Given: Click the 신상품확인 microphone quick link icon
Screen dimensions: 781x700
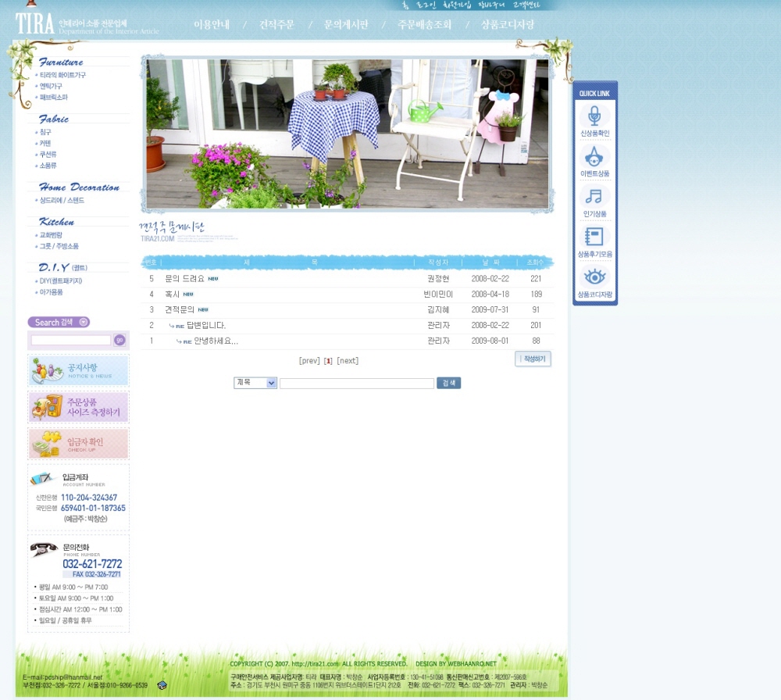Looking at the screenshot, I should [594, 117].
